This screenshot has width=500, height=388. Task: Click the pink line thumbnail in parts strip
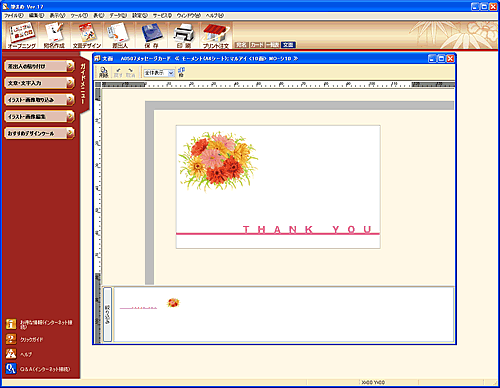(x=138, y=308)
